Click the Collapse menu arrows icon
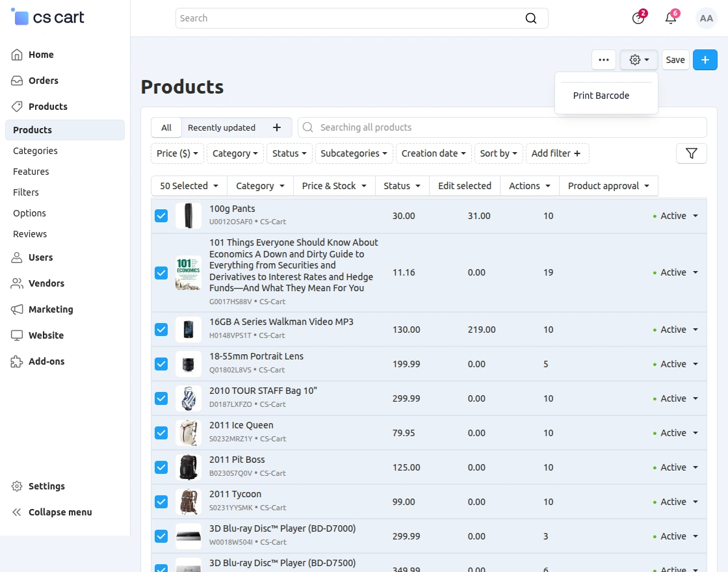728x572 pixels. 17,512
